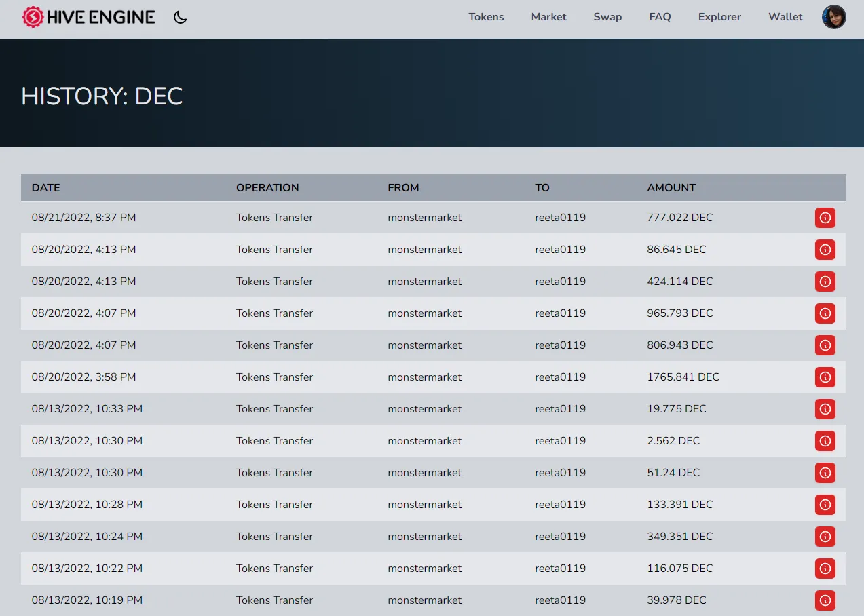The width and height of the screenshot is (864, 616).
Task: Click amount 2.562 DEC
Action: [673, 441]
